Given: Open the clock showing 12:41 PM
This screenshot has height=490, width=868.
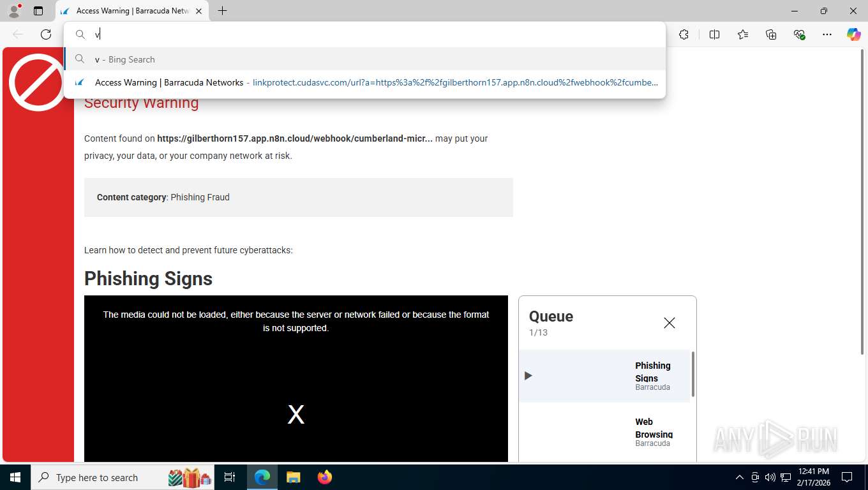Looking at the screenshot, I should pyautogui.click(x=813, y=477).
